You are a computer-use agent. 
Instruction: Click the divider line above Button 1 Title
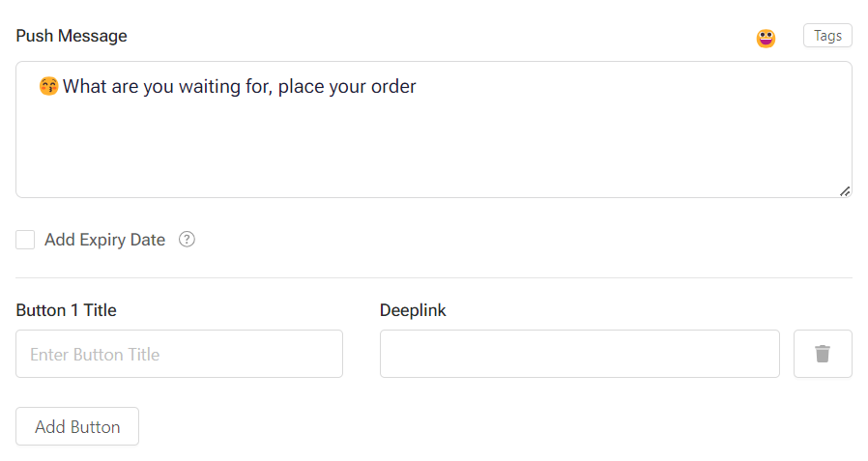click(x=434, y=278)
